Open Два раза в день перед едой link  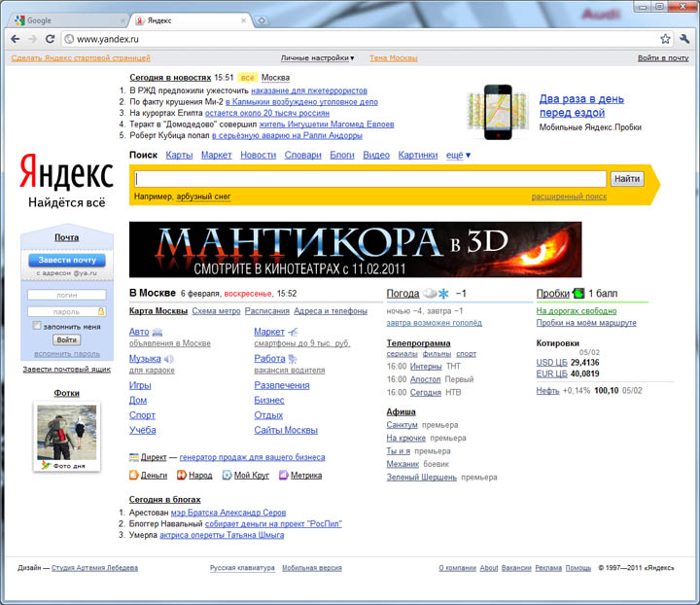pyautogui.click(x=581, y=106)
